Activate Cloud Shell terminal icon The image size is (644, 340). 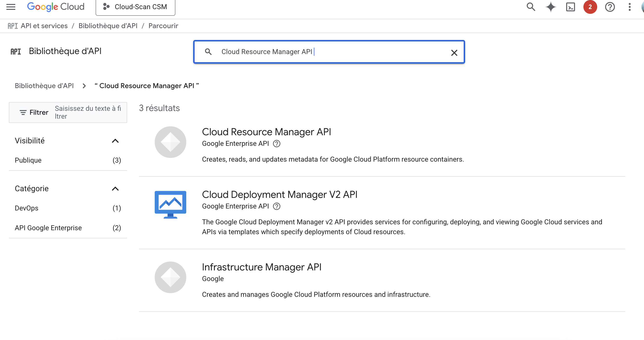571,7
